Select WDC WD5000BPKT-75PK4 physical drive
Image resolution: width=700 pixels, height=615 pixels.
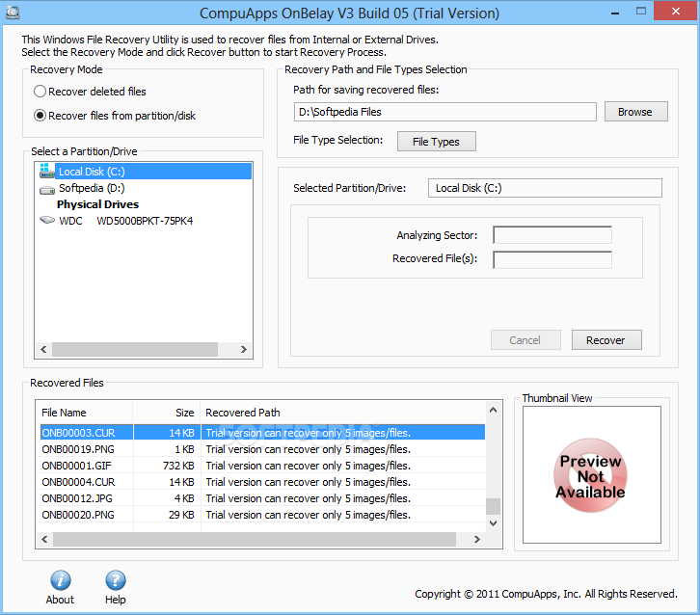click(x=126, y=221)
